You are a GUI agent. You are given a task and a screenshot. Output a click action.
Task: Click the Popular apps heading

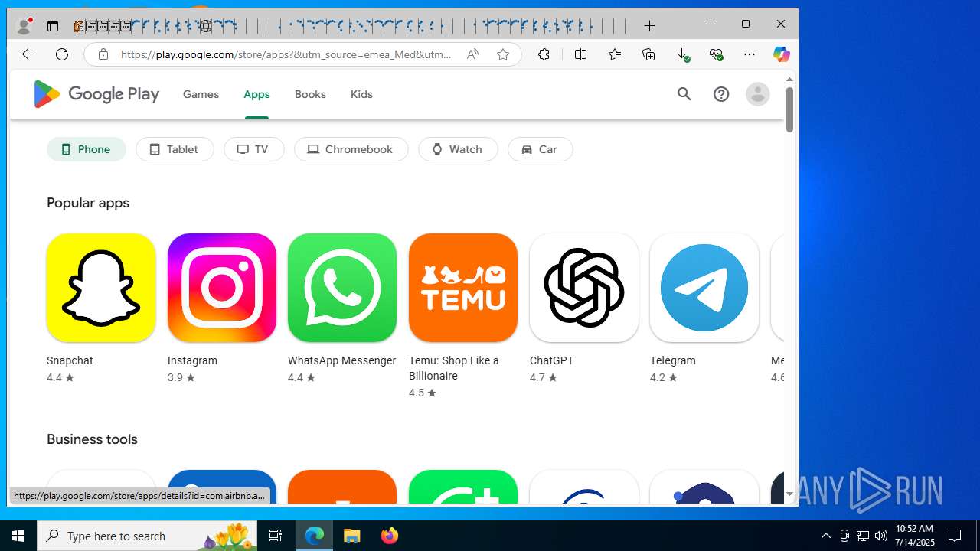pyautogui.click(x=88, y=203)
